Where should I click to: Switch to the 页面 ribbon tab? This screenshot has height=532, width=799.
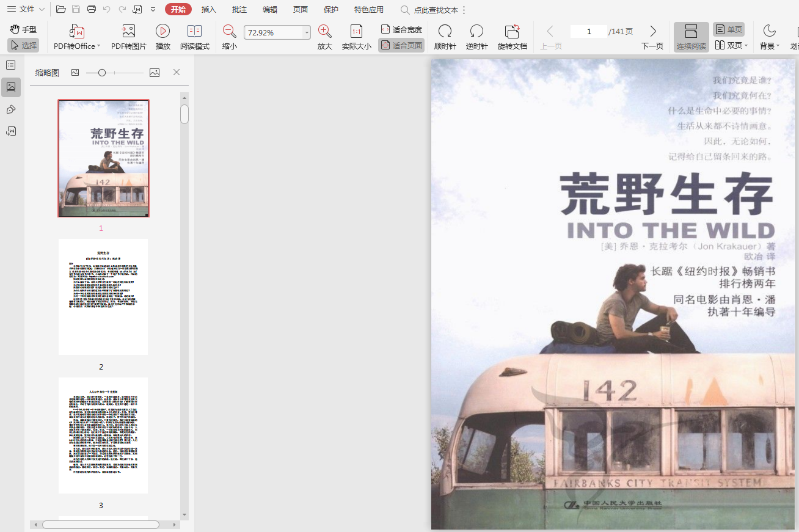pos(301,9)
